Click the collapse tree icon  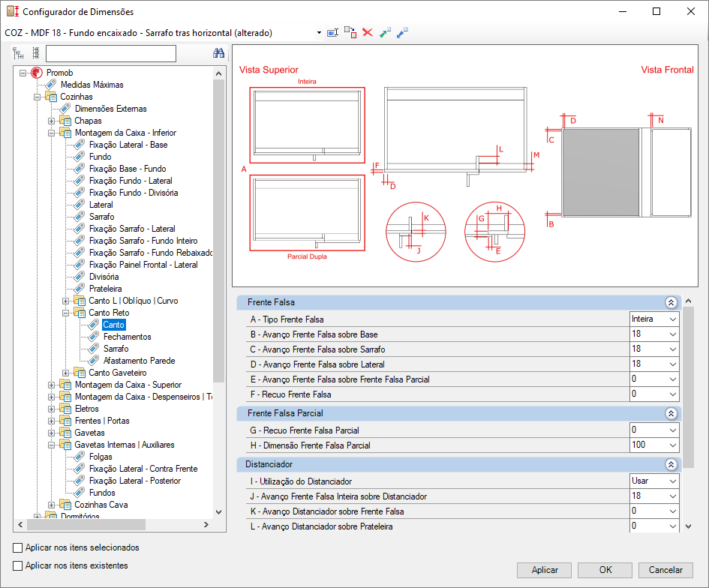36,53
